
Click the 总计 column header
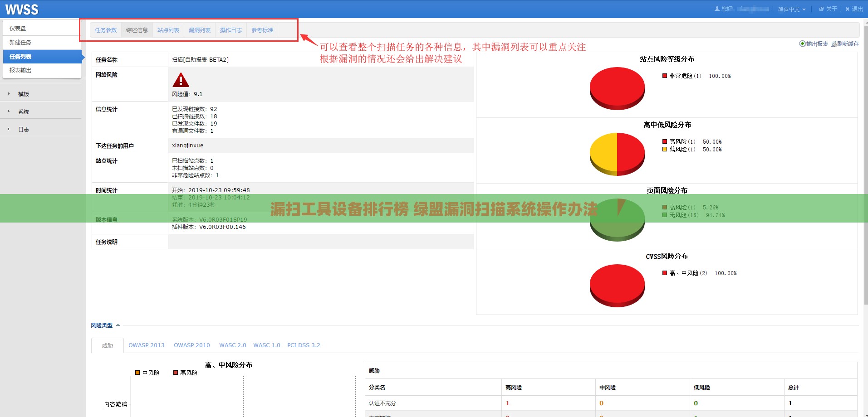coord(821,388)
